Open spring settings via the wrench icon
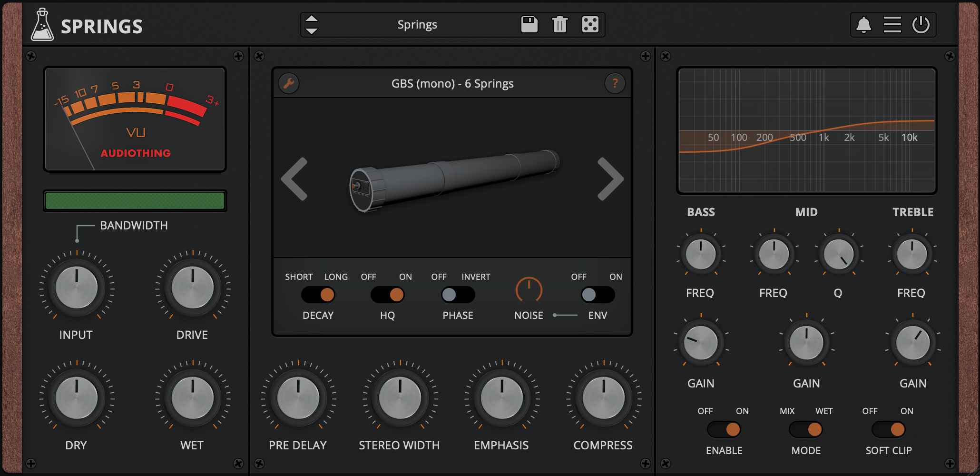 pos(289,83)
